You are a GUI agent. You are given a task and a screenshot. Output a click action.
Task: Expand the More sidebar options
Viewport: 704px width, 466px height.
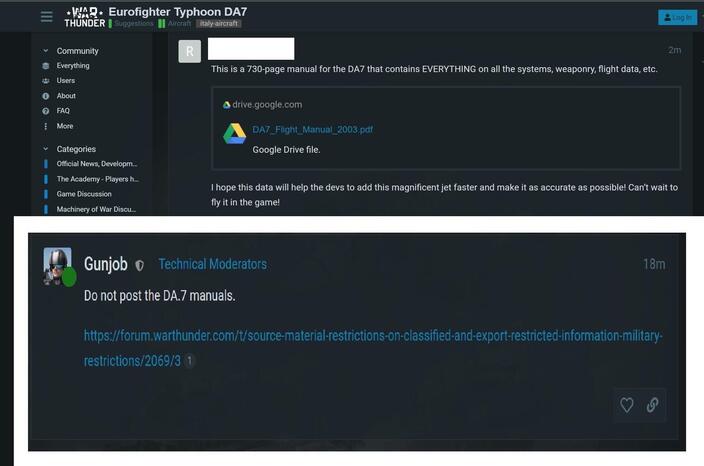click(65, 126)
